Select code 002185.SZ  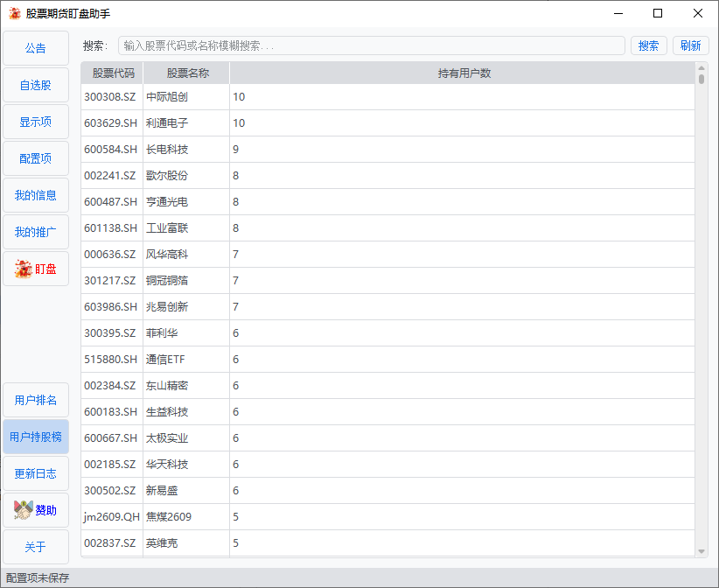pyautogui.click(x=110, y=464)
